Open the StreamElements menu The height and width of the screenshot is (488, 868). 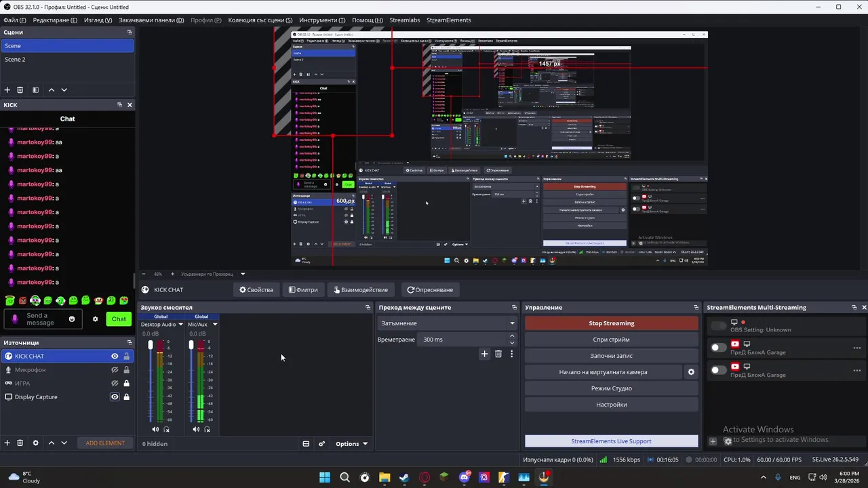(x=448, y=20)
